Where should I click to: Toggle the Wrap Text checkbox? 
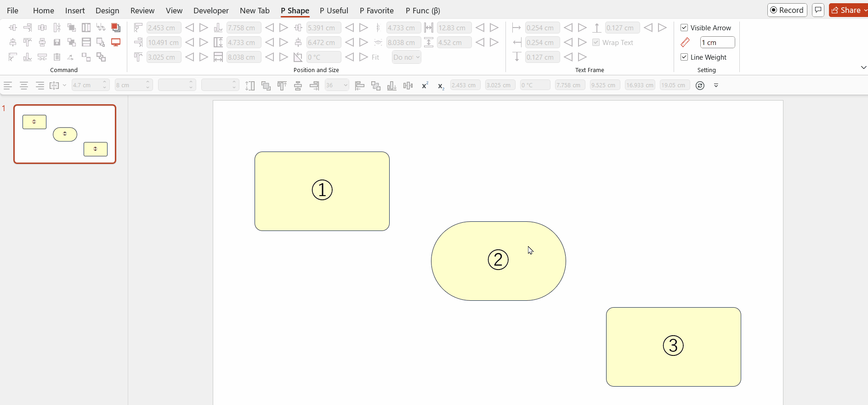click(596, 42)
